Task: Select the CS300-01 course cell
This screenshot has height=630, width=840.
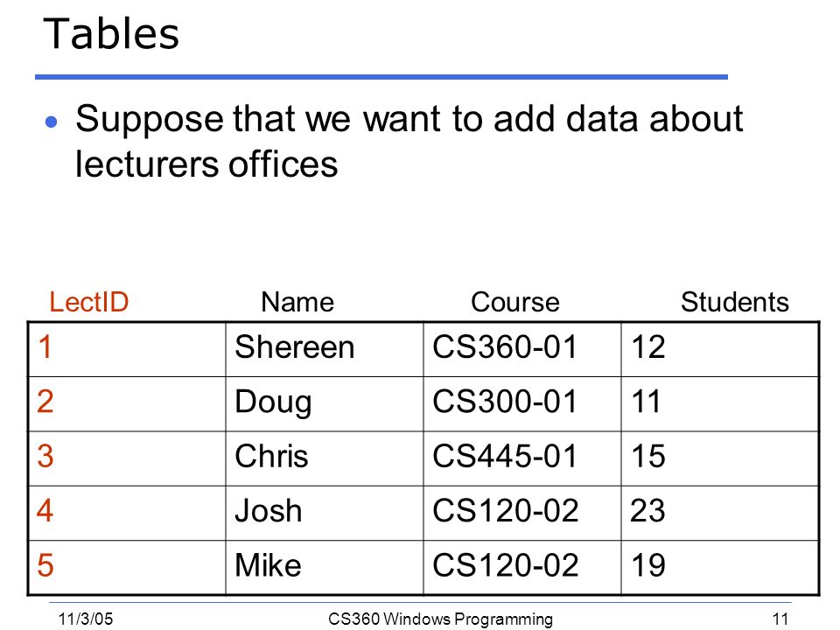Action: click(x=522, y=404)
